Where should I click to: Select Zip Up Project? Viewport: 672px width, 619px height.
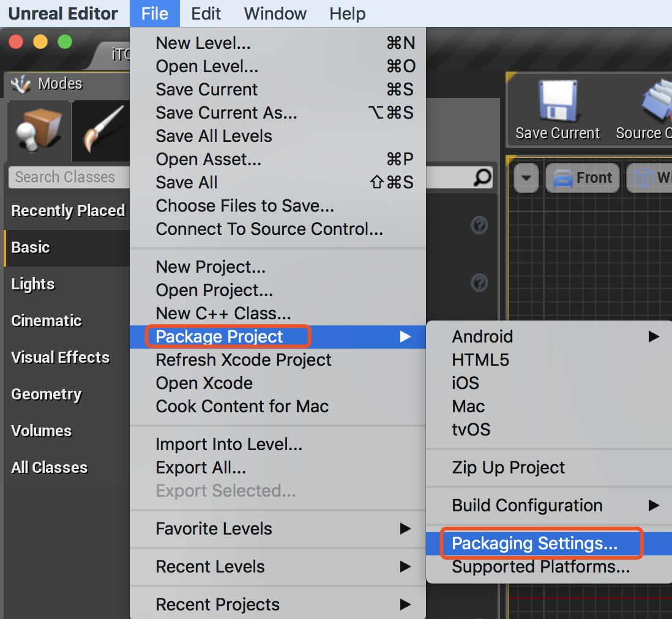549,467
